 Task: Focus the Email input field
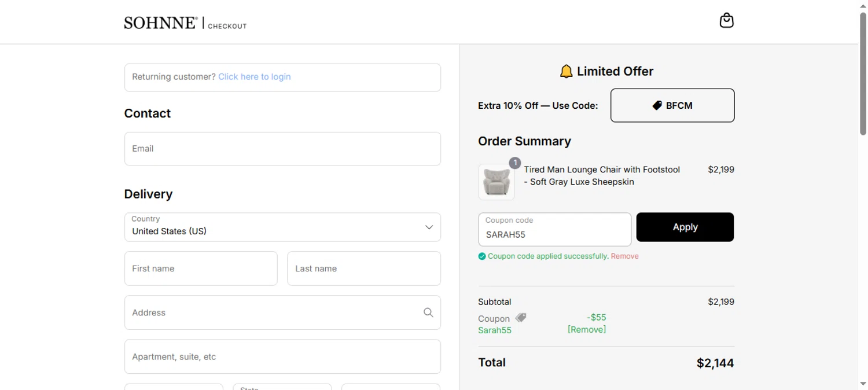point(282,149)
